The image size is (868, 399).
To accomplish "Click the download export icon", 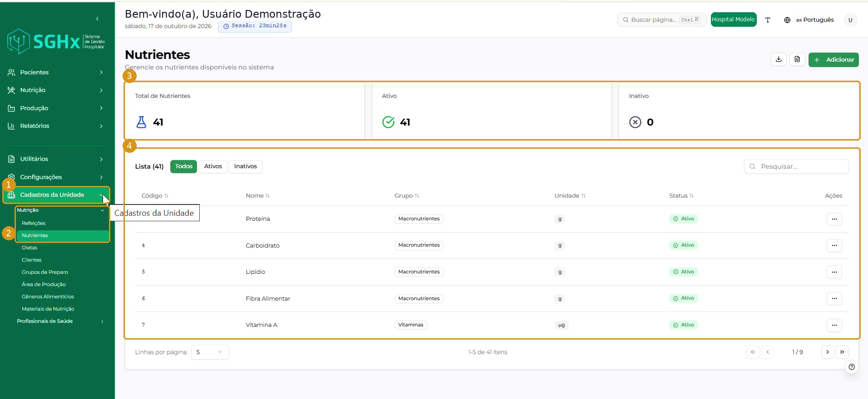I will [x=779, y=59].
